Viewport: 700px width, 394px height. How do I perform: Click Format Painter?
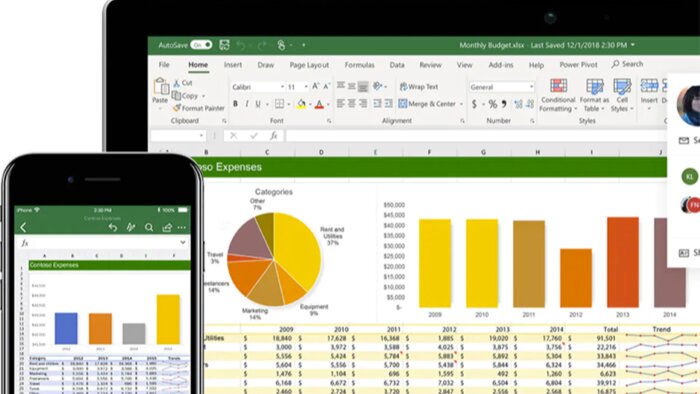click(199, 108)
